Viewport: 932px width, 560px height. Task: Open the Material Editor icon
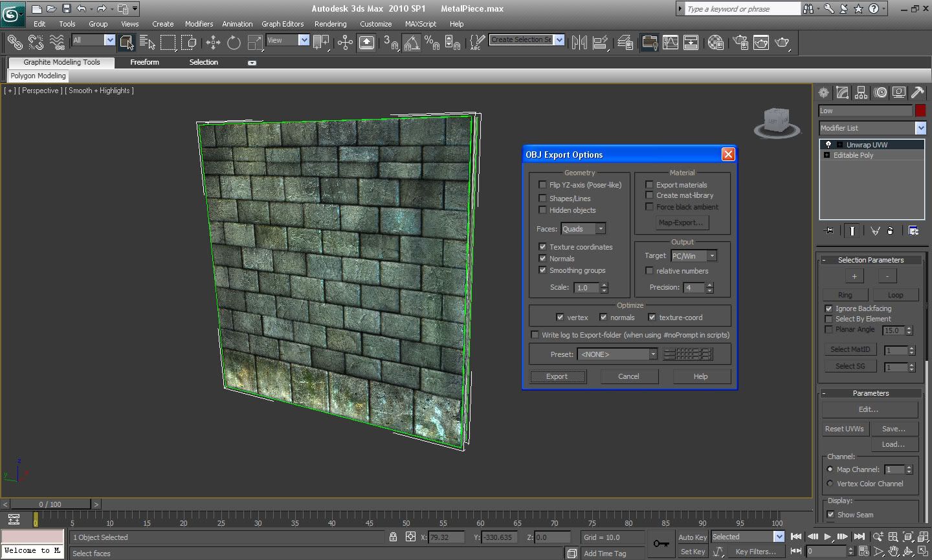coord(716,43)
